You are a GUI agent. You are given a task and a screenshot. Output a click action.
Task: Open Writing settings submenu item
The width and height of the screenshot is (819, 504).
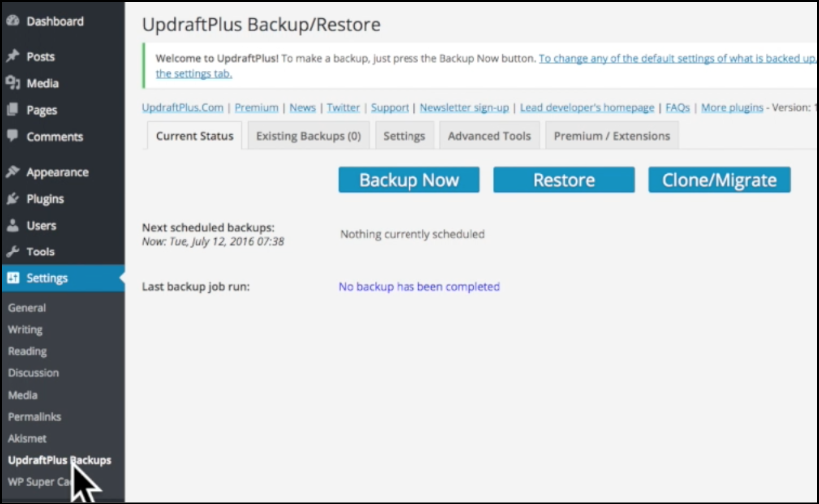tap(25, 329)
